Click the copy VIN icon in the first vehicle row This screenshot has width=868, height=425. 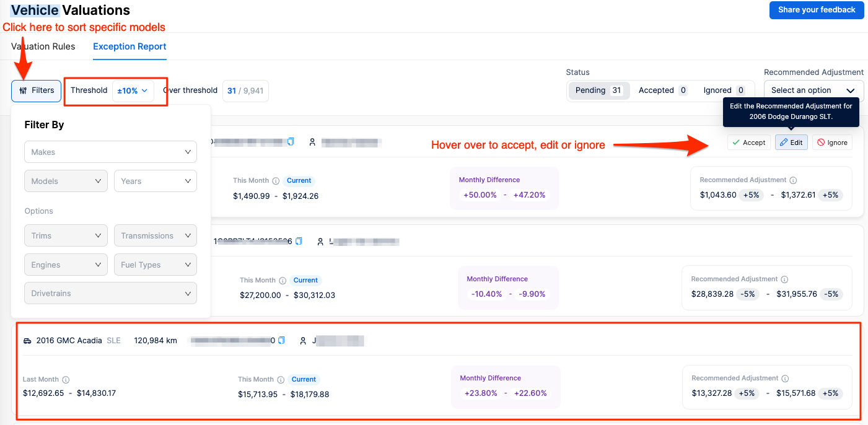click(x=291, y=142)
